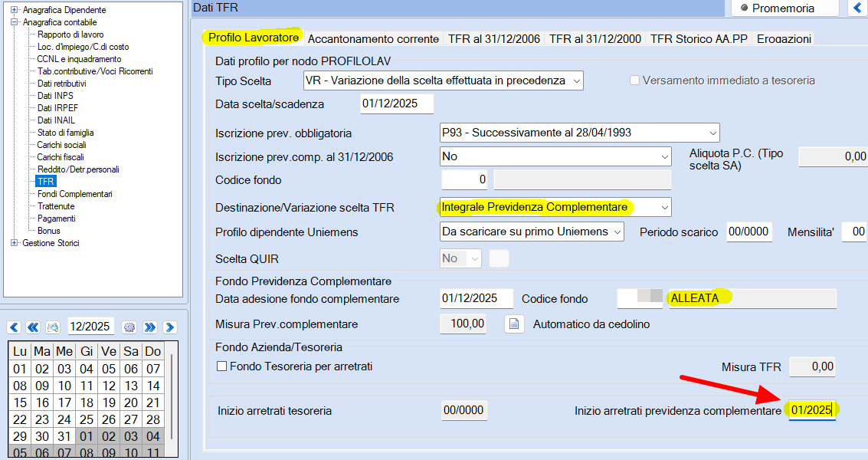This screenshot has width=868, height=460.
Task: Expand Anagrafica Dipendente tree node
Action: tap(15, 9)
